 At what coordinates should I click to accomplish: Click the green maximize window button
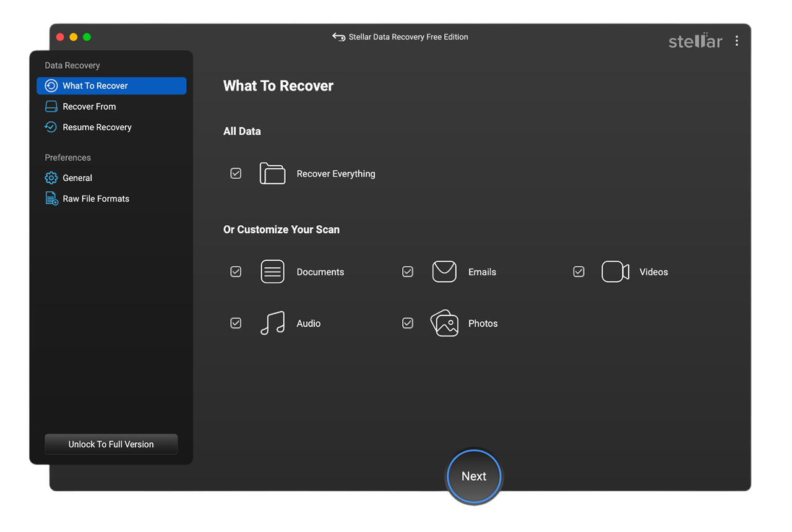pyautogui.click(x=87, y=37)
